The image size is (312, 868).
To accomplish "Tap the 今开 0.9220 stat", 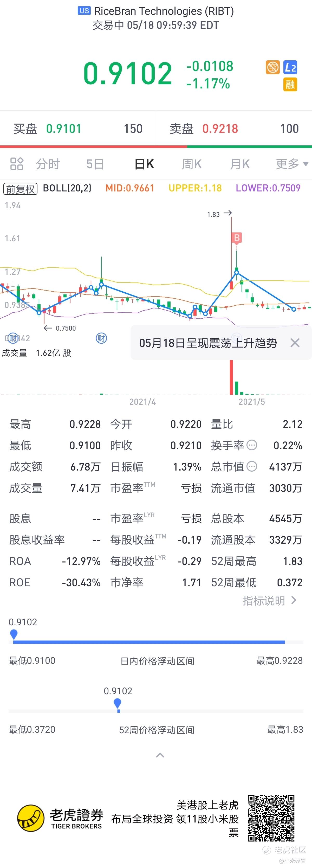I will tap(156, 424).
